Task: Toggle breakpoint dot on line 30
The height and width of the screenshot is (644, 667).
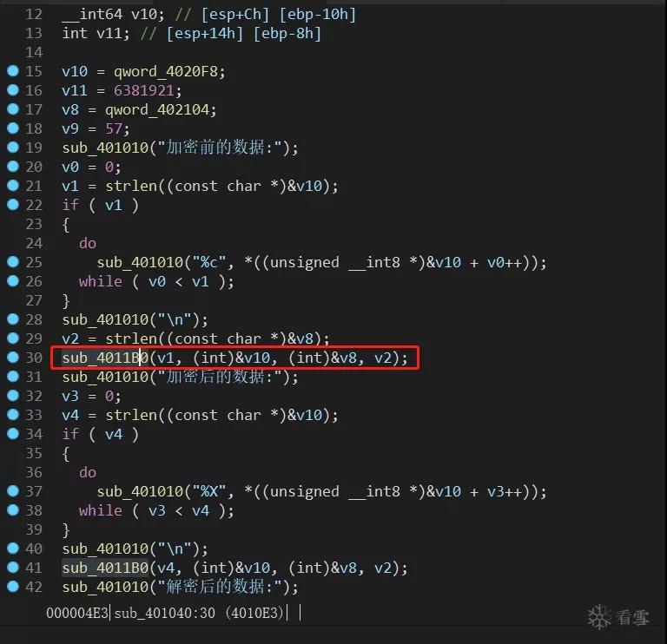Action: point(13,357)
